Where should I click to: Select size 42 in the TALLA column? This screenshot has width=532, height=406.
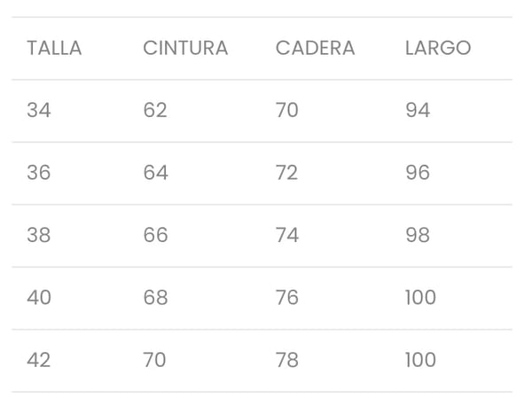(x=39, y=360)
